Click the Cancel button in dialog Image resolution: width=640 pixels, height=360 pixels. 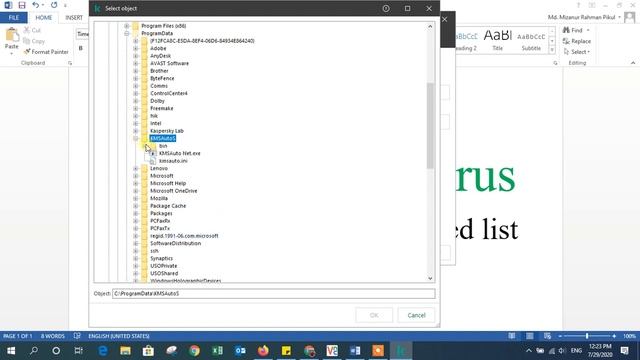416,315
